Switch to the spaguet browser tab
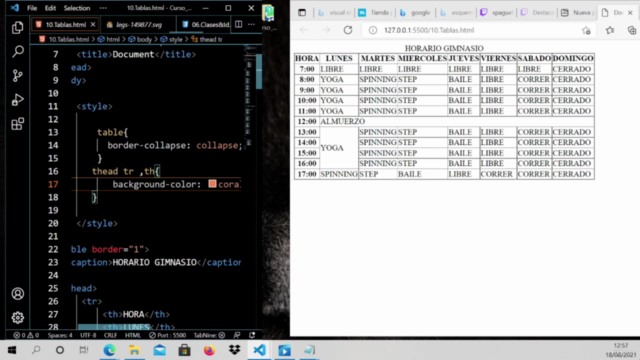This screenshot has width=640, height=360. click(496, 13)
